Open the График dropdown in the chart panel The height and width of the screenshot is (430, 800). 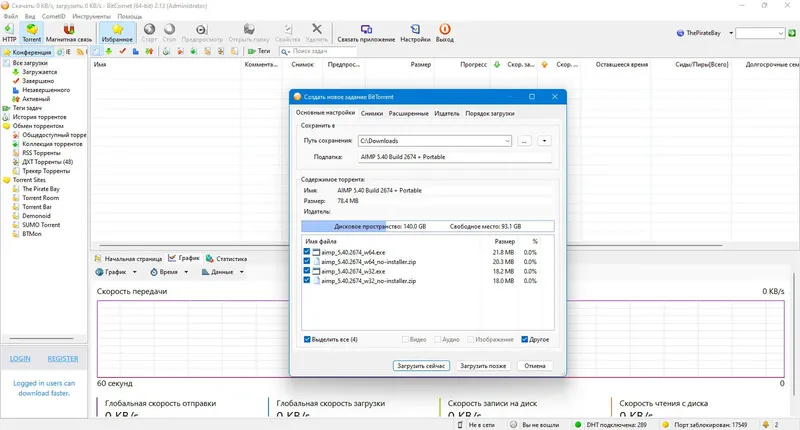tap(135, 272)
